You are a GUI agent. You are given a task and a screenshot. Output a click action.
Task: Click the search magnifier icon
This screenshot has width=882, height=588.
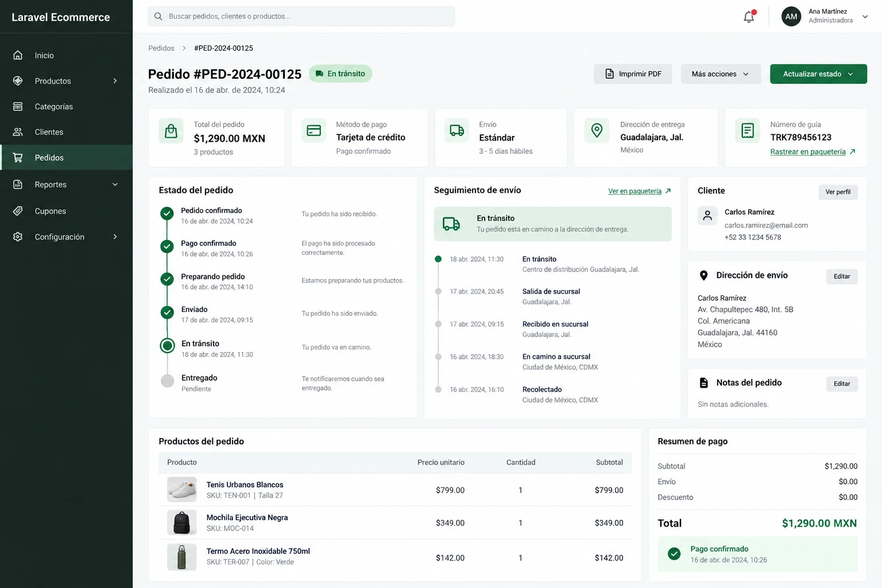coord(158,16)
